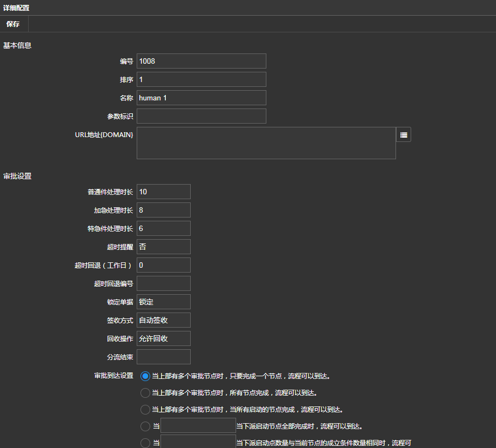Viewport: 496px width, 448px height.
Task: Click into the URL地址 text area
Action: pyautogui.click(x=266, y=143)
